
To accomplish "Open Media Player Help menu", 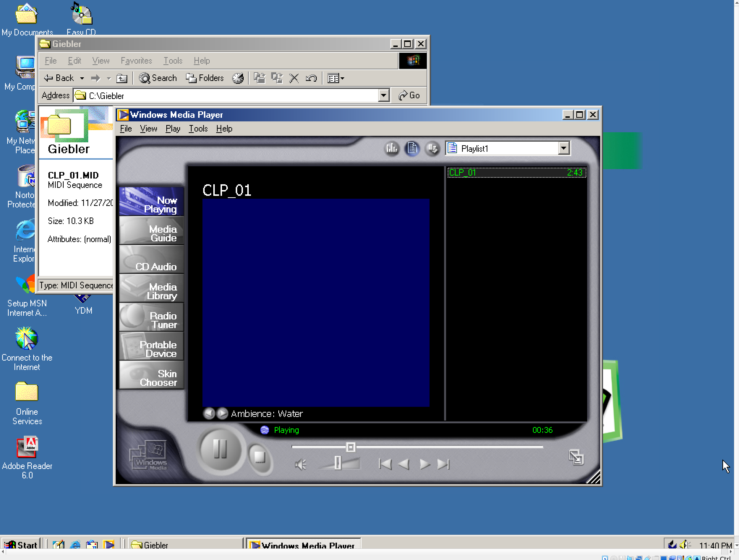I will pyautogui.click(x=224, y=129).
